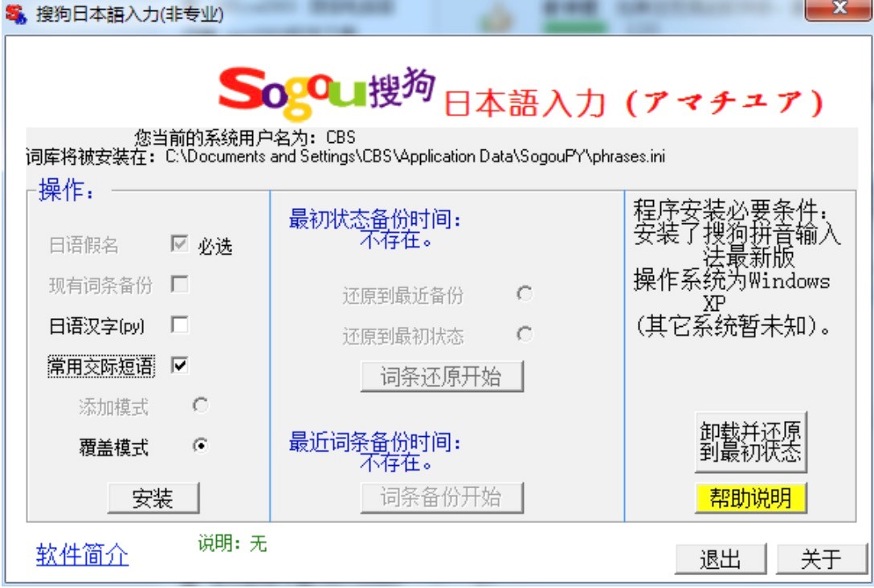
Task: Uncheck the 常用交际短语 checkbox
Action: point(179,365)
